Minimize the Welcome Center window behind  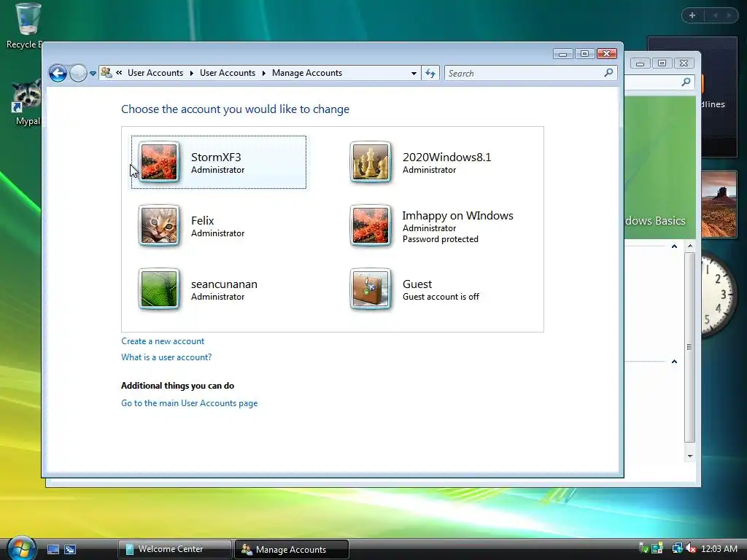tap(640, 63)
